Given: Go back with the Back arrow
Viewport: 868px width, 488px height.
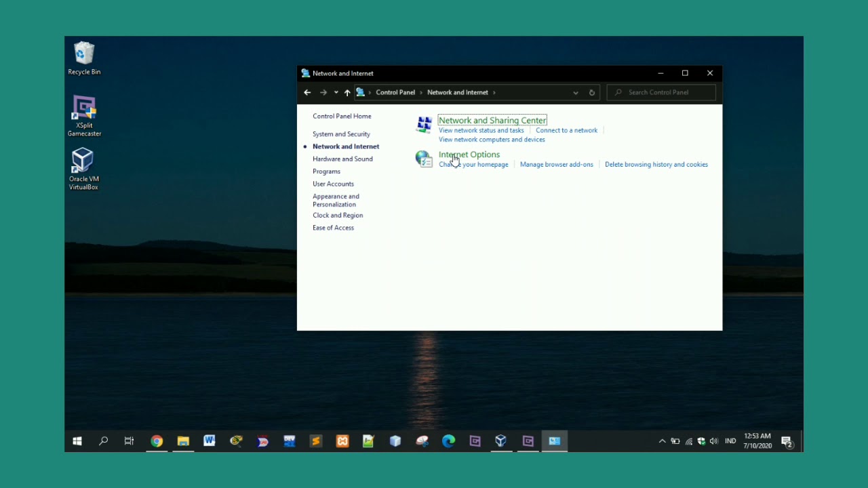Looking at the screenshot, I should [307, 92].
